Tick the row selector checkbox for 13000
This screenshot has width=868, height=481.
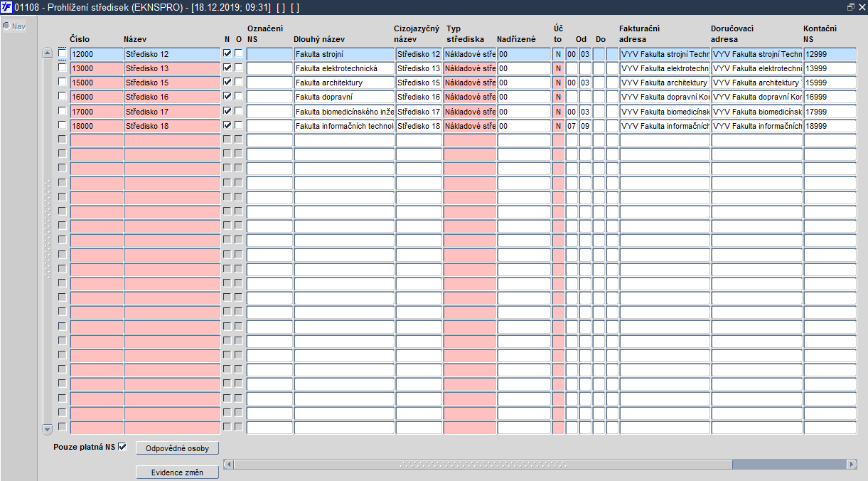point(63,68)
